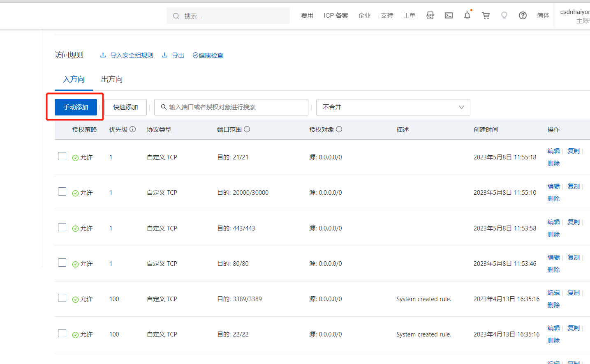Run 健康检查 using the health check icon
Image resolution: width=590 pixels, height=364 pixels.
coord(208,55)
